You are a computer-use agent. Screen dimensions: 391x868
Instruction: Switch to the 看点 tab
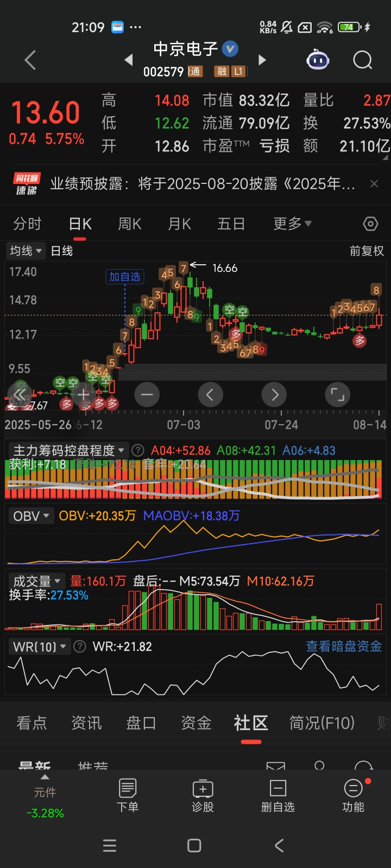31,723
